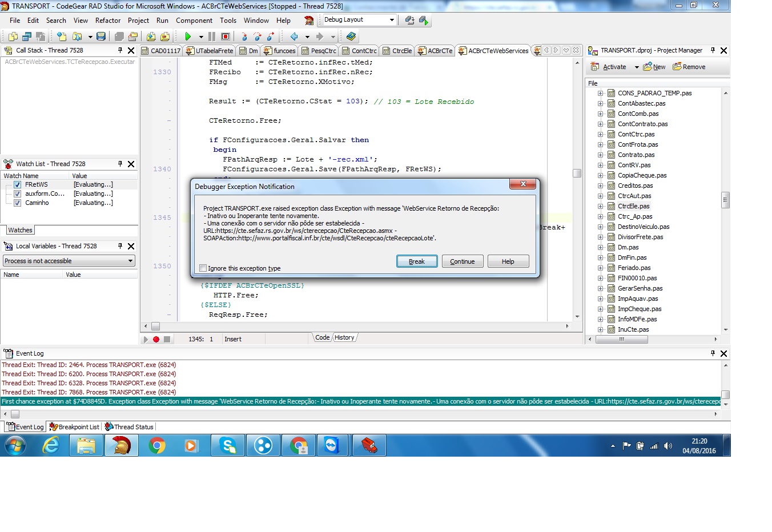772x532 pixels.
Task: Switch to the Breakpoint List tab
Action: tap(74, 427)
